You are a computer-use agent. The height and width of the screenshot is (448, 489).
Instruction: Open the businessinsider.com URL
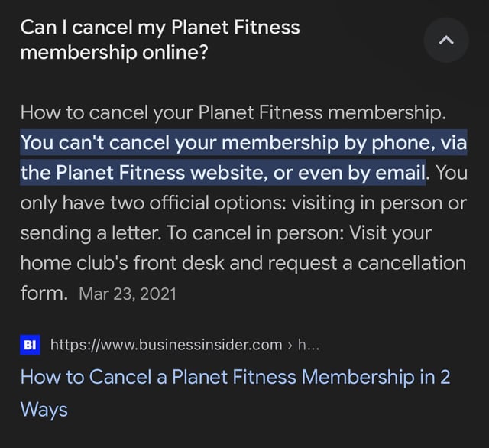coord(166,345)
